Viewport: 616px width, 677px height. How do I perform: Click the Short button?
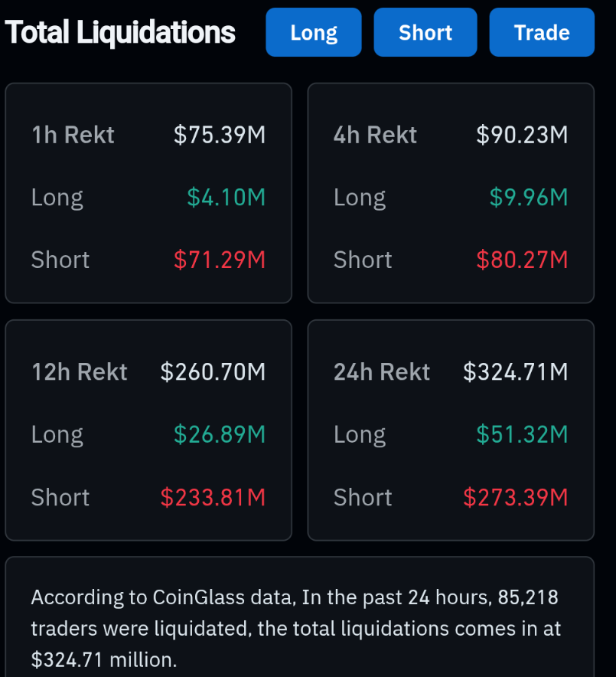[425, 33]
